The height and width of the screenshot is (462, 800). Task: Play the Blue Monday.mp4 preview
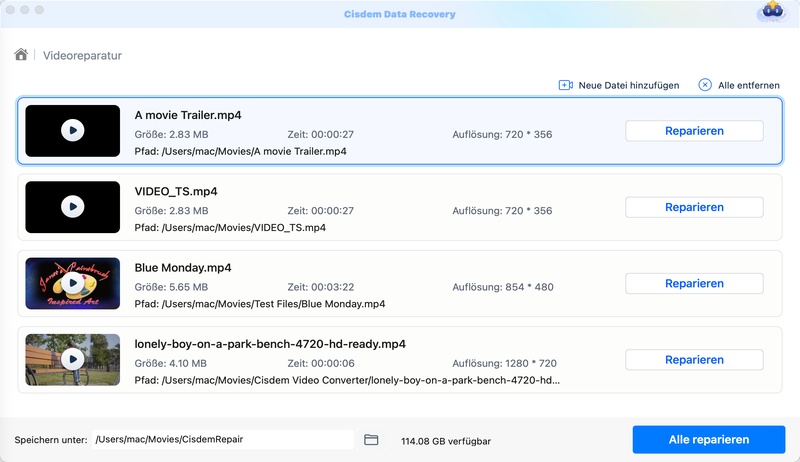[x=73, y=283]
